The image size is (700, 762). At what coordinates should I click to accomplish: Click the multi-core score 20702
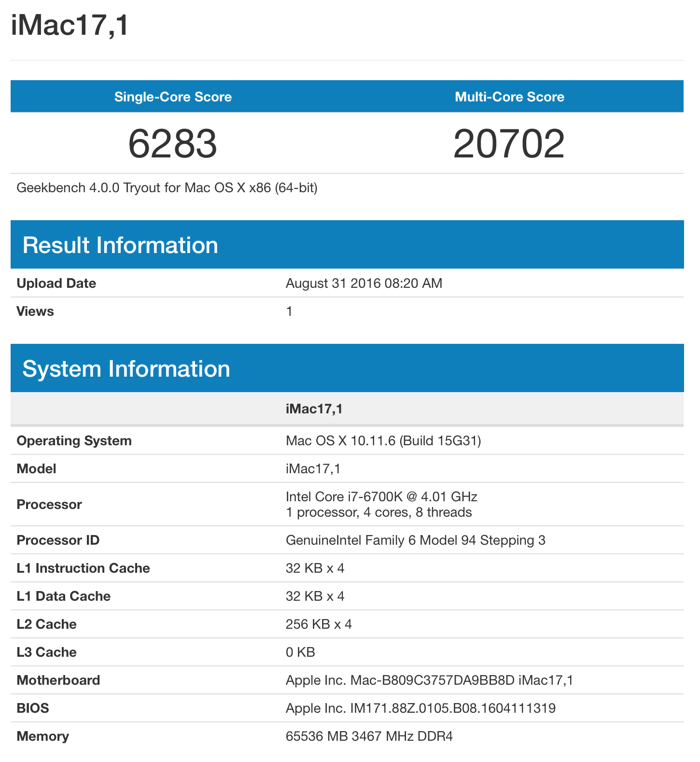pyautogui.click(x=509, y=143)
